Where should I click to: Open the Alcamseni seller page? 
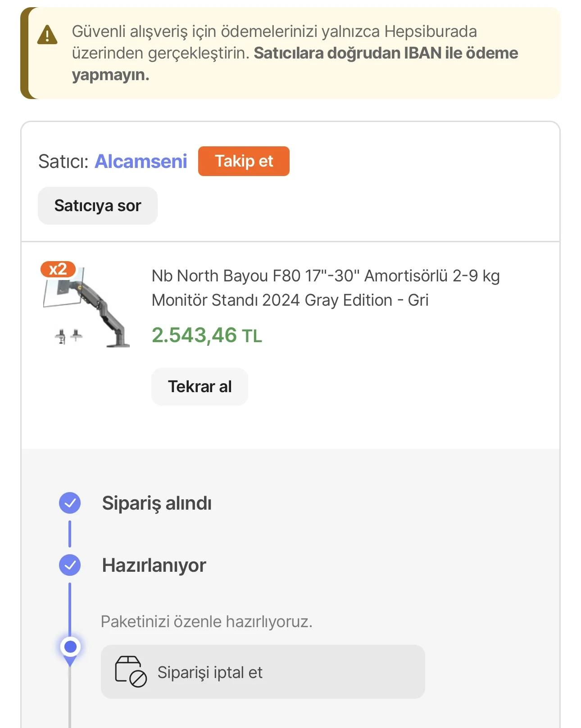[x=141, y=161]
